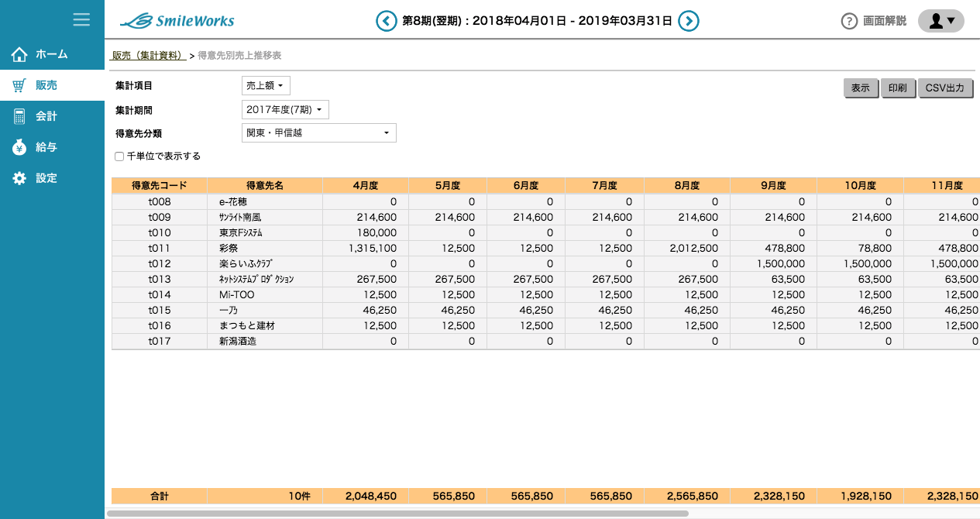Image resolution: width=980 pixels, height=519 pixels.
Task: Click the 得意先コード column header
Action: point(159,186)
